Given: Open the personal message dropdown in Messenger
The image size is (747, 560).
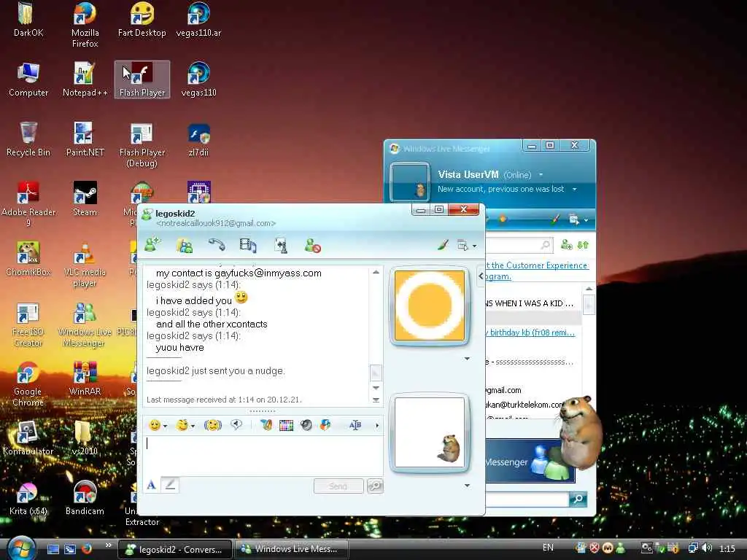Looking at the screenshot, I should pos(575,189).
